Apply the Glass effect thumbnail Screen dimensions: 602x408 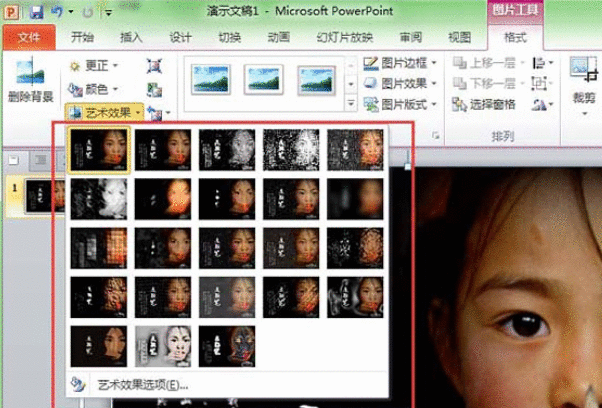(x=355, y=248)
